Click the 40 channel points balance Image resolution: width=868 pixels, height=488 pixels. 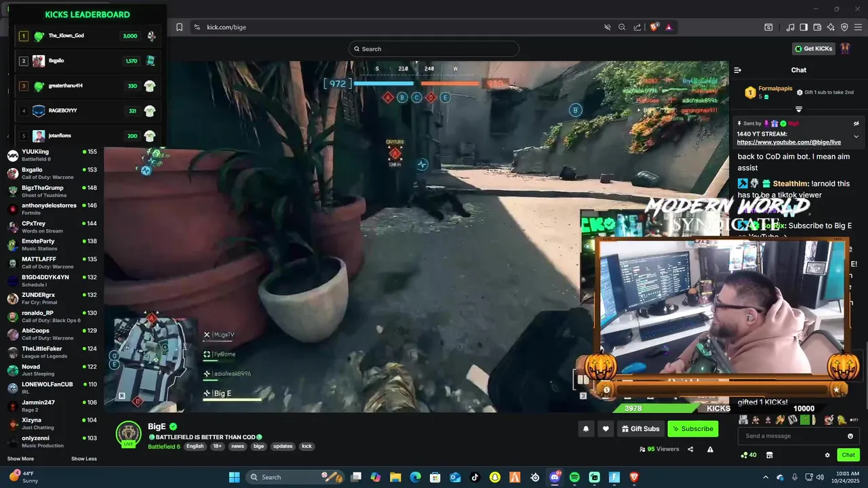[749, 455]
